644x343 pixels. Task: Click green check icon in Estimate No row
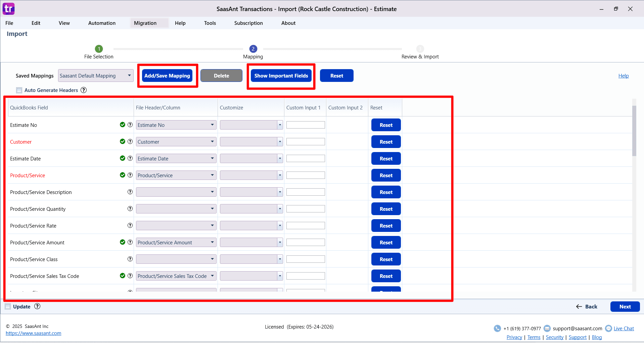tap(123, 125)
